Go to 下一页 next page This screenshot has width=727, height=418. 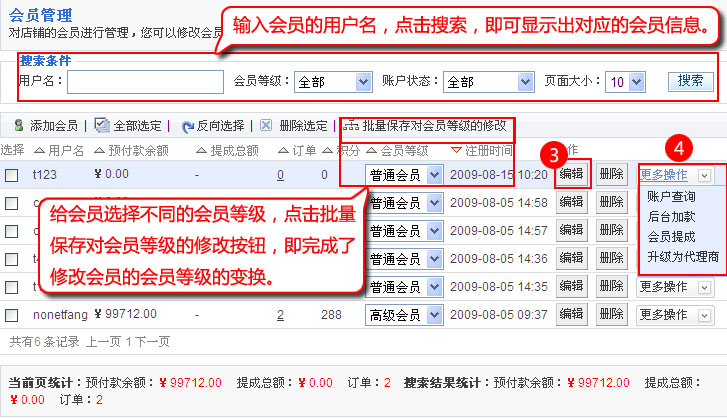(x=153, y=342)
